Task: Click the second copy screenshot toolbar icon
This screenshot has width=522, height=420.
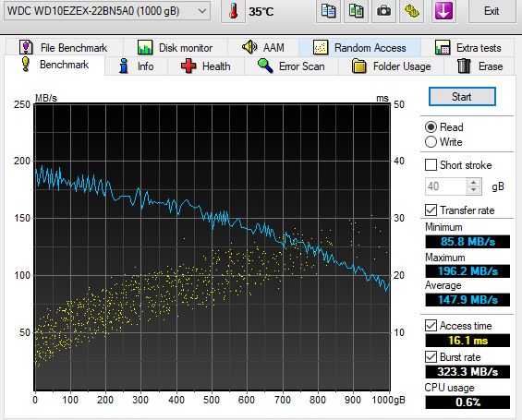Action: coord(356,11)
